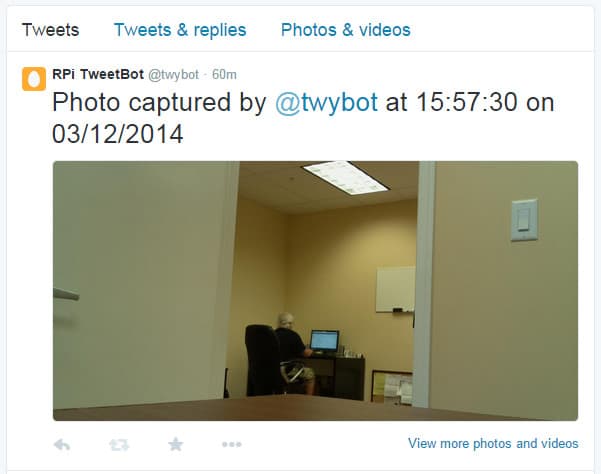
Task: Click the orange egg avatar icon
Action: 34,79
